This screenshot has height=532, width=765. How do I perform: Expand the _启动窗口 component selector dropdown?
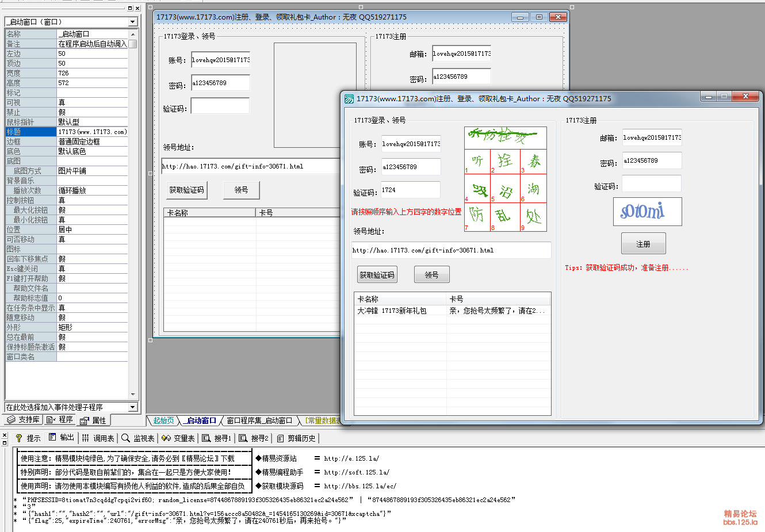(133, 22)
